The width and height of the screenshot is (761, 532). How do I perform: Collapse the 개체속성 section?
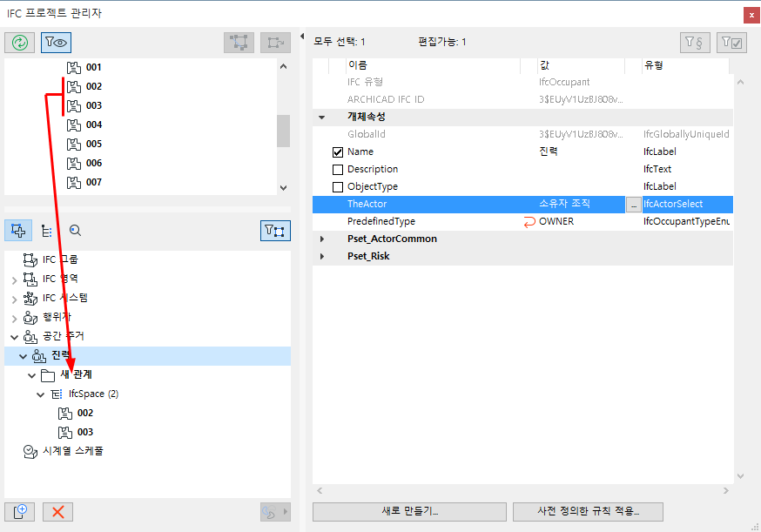[x=321, y=117]
